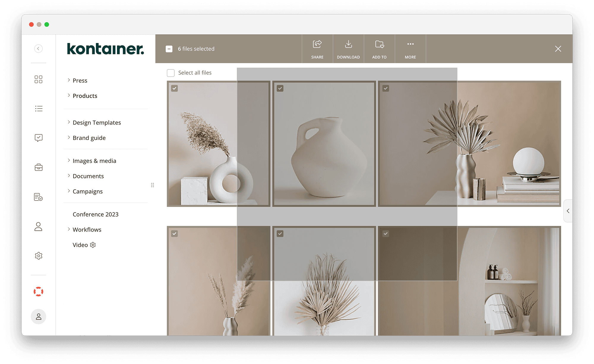Select the list view icon in sidebar

[38, 108]
